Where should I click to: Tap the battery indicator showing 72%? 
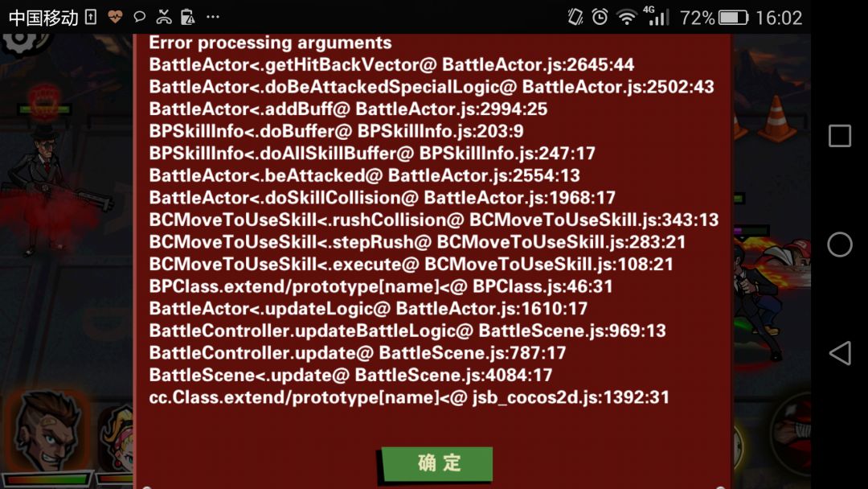pos(714,18)
